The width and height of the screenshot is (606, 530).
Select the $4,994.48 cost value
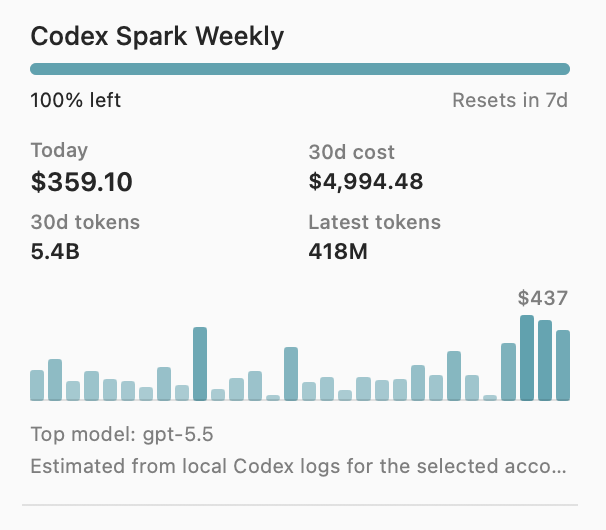click(366, 182)
